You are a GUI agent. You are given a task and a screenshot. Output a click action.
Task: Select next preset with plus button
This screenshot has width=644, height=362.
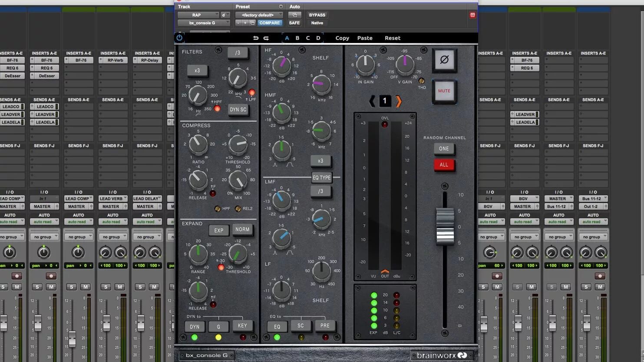point(245,23)
